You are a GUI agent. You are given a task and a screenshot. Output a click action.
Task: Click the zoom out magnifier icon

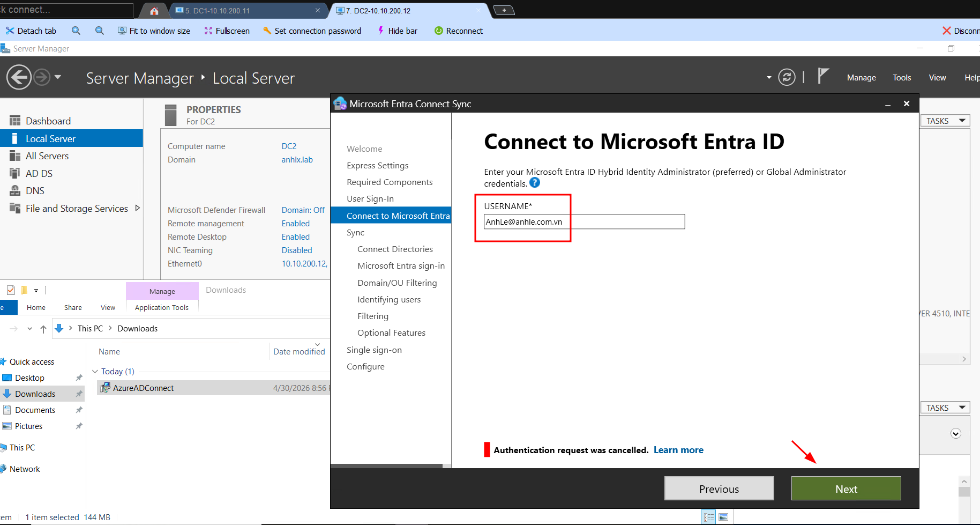point(100,31)
